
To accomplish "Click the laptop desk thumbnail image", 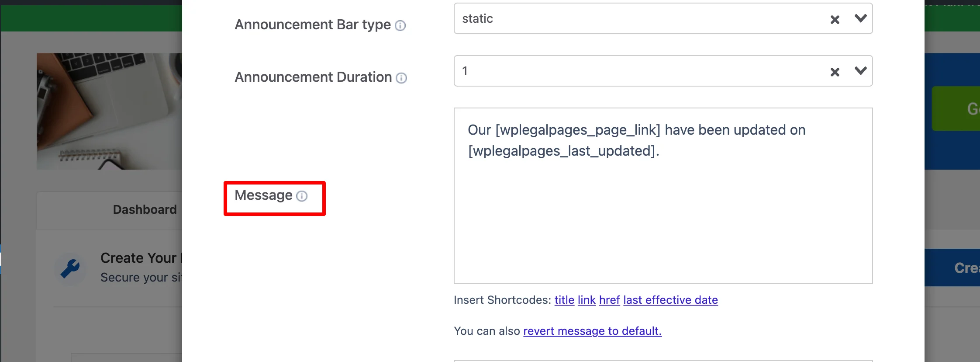I will click(x=109, y=111).
